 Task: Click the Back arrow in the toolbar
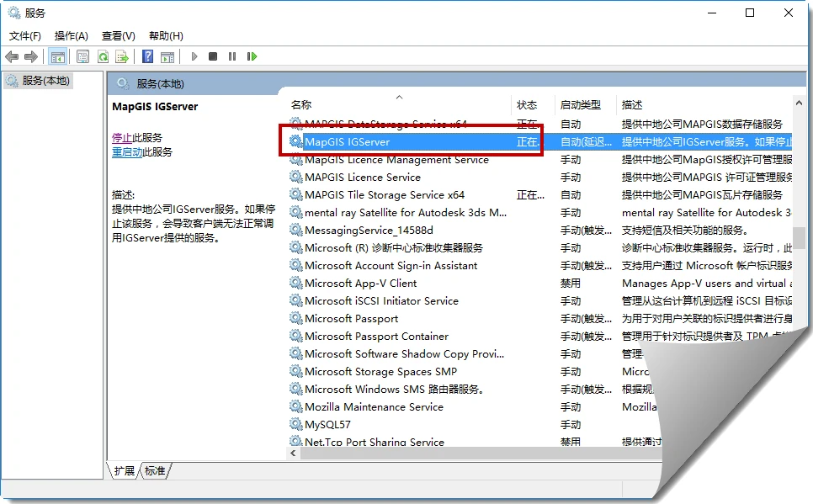(12, 56)
